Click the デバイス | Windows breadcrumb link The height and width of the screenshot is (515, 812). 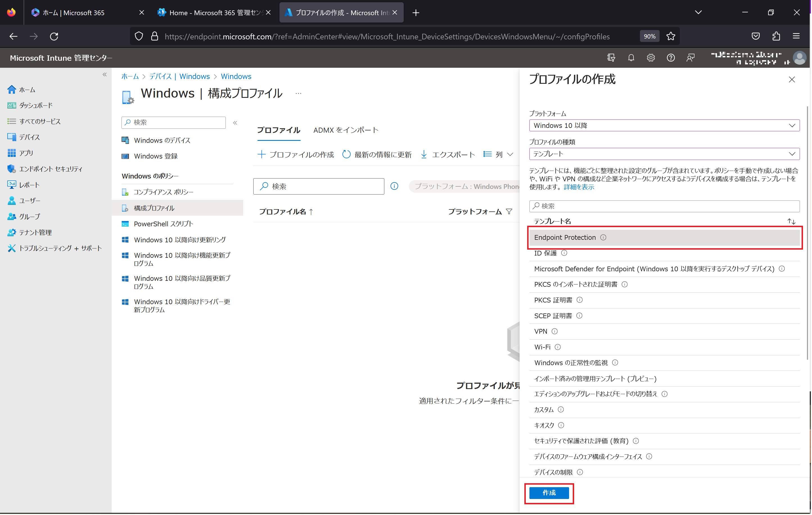[179, 76]
